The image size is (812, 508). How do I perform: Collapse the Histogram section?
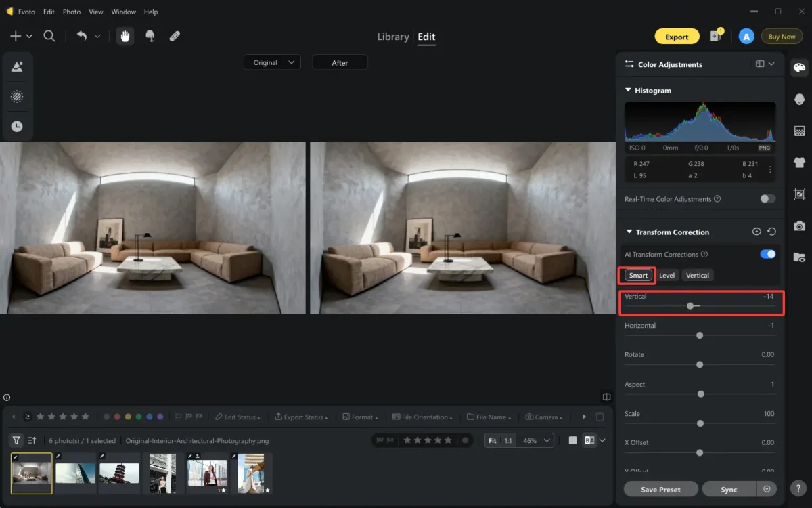point(628,90)
